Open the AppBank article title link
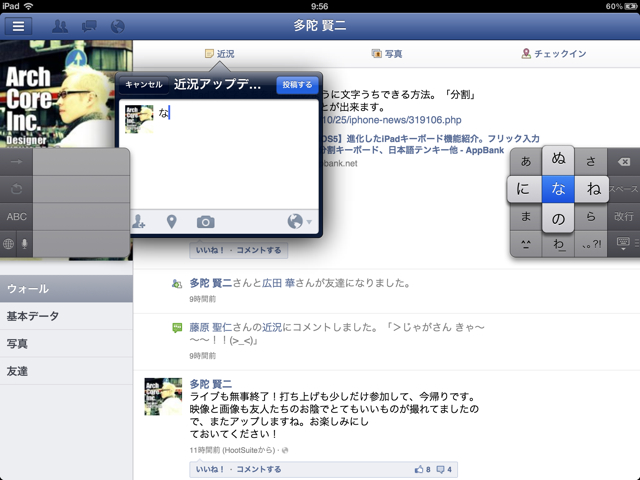Image resolution: width=640 pixels, height=480 pixels. pyautogui.click(x=431, y=144)
